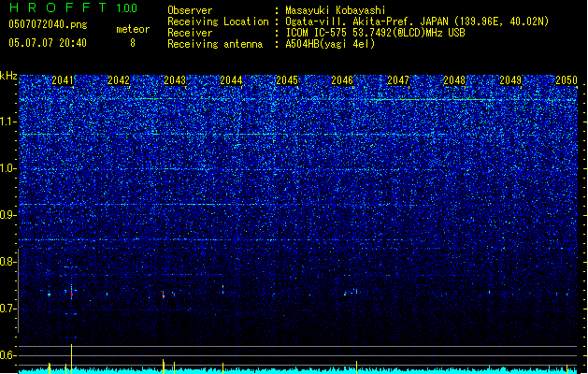Click the 0.7 kHz axis label
Viewport: 588px width, 374px height.
point(8,309)
